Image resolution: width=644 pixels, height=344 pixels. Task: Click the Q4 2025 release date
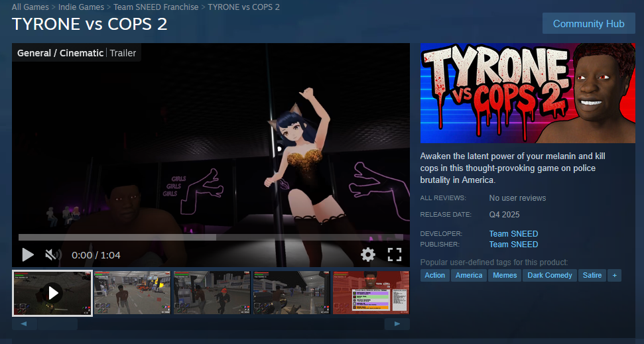click(504, 215)
